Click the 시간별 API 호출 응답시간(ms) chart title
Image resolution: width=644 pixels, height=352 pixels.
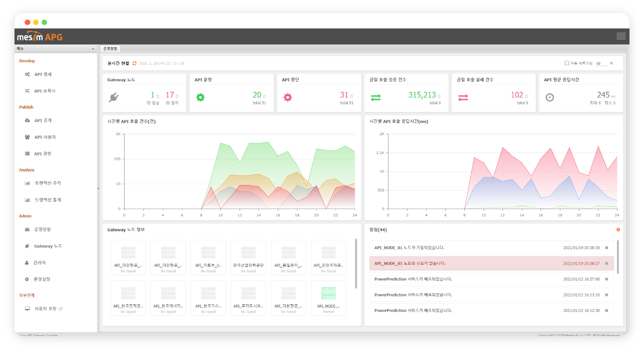[399, 122]
